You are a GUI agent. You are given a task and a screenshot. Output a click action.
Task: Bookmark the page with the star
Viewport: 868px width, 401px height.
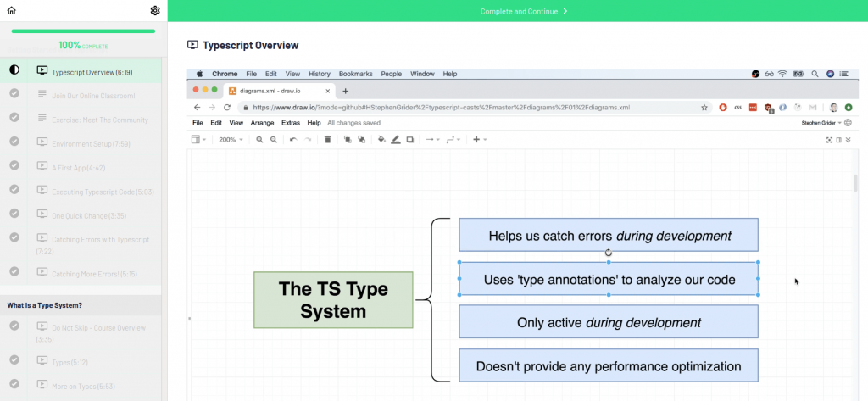[x=704, y=108]
